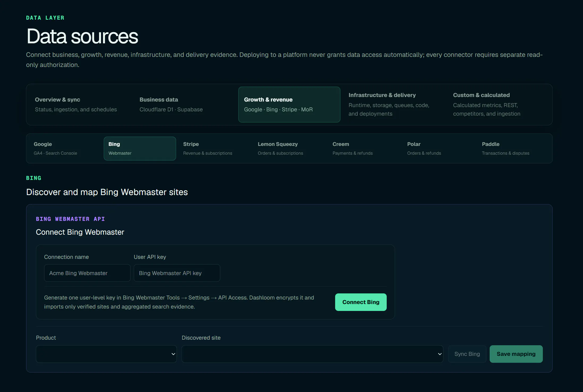Click the 'Discover and map Bing Webmaster sites' heading

click(107, 192)
